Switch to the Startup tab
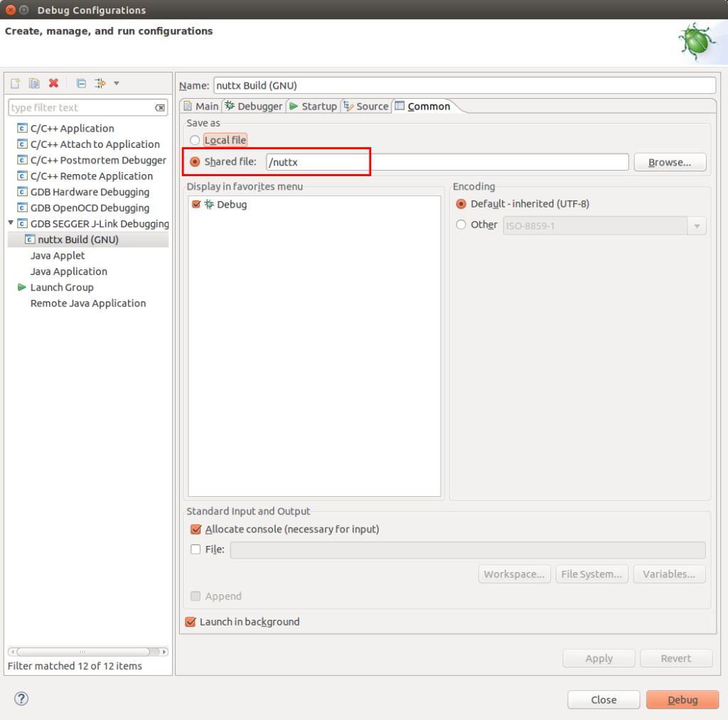 314,107
